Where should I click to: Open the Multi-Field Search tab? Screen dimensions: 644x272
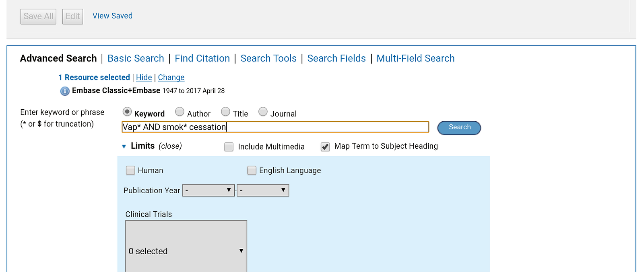coord(415,59)
